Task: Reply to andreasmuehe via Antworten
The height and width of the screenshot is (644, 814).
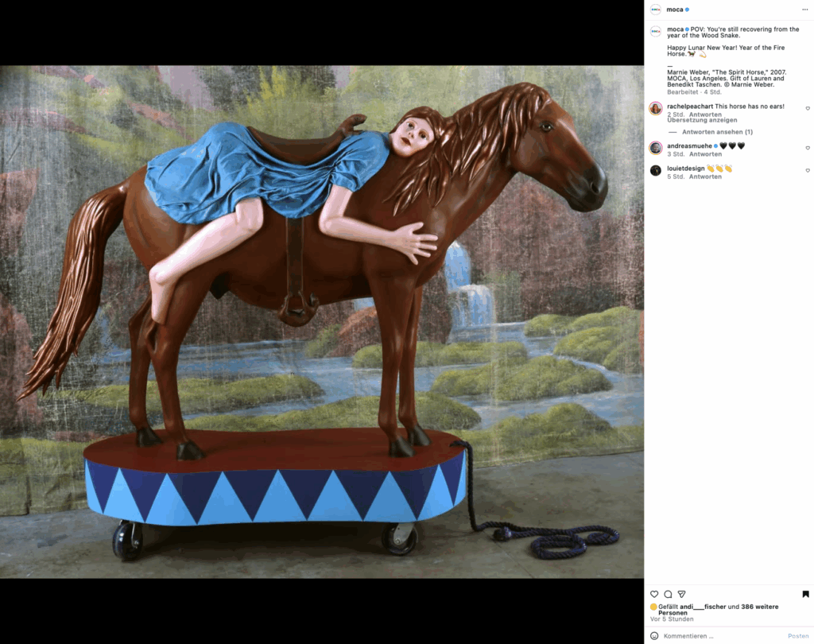Action: coord(705,154)
